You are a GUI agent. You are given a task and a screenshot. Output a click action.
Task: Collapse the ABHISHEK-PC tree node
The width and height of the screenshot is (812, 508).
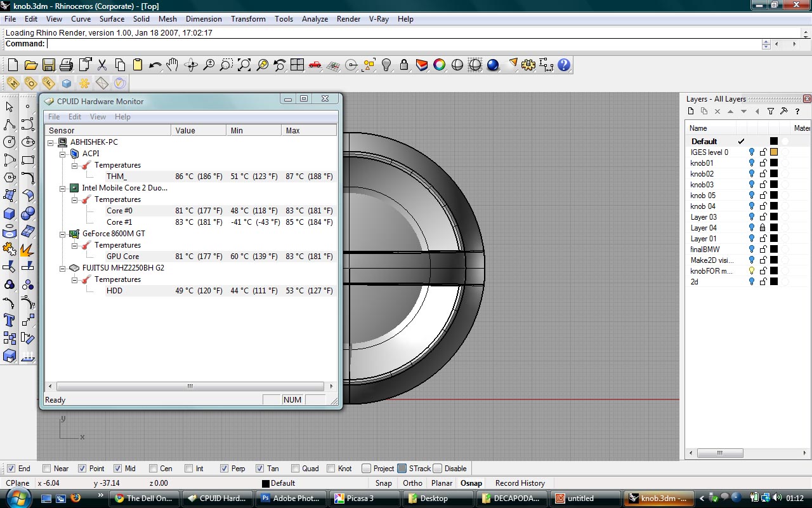coord(51,142)
